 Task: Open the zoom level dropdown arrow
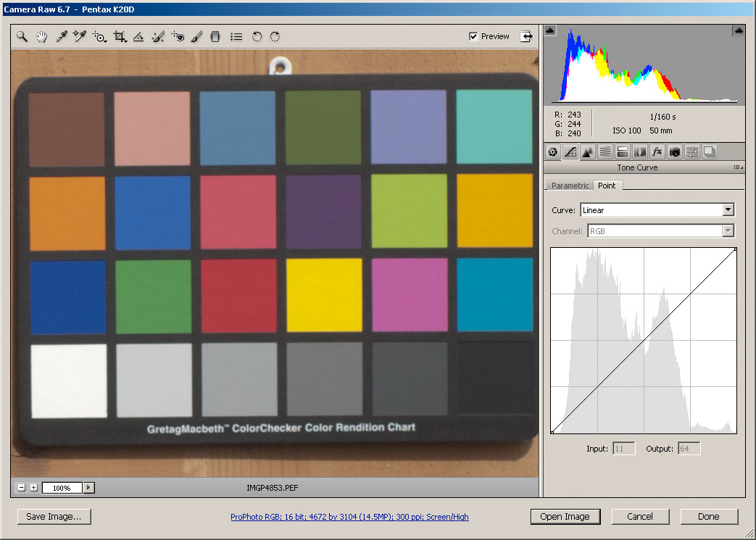88,488
